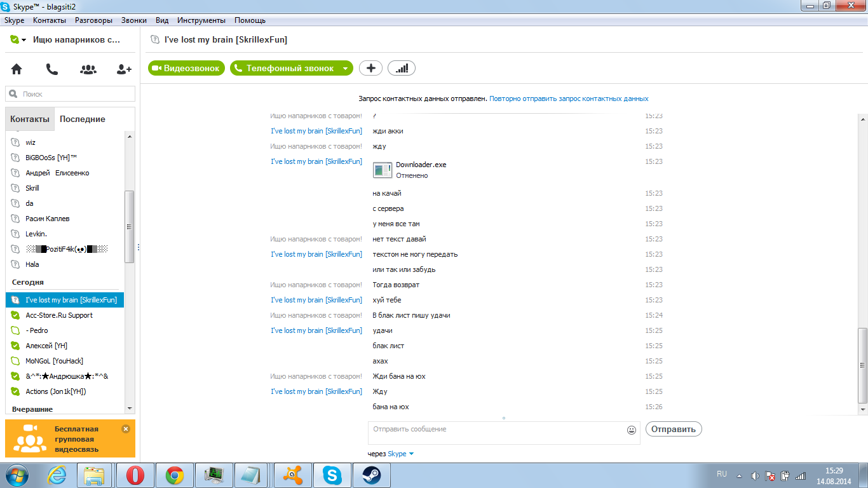Select contact wiz
The image size is (868, 488).
pyautogui.click(x=65, y=142)
